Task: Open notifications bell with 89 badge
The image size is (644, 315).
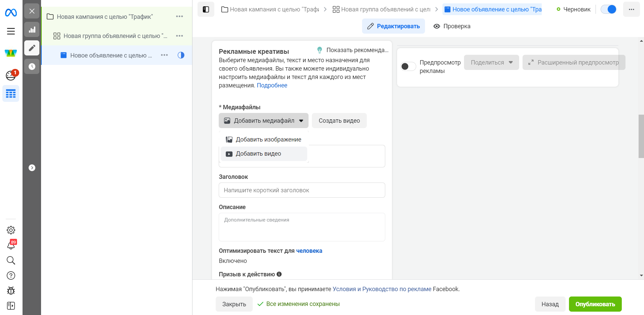Action: 11,245
